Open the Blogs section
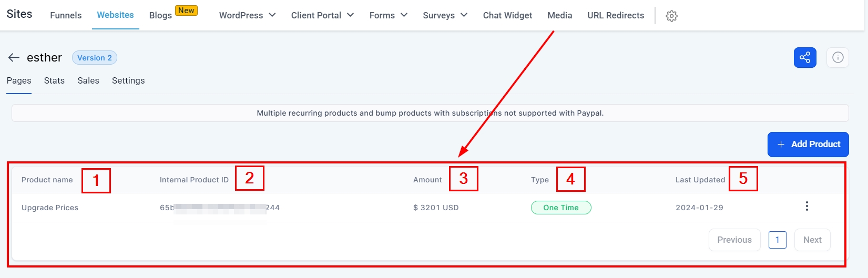 tap(160, 15)
